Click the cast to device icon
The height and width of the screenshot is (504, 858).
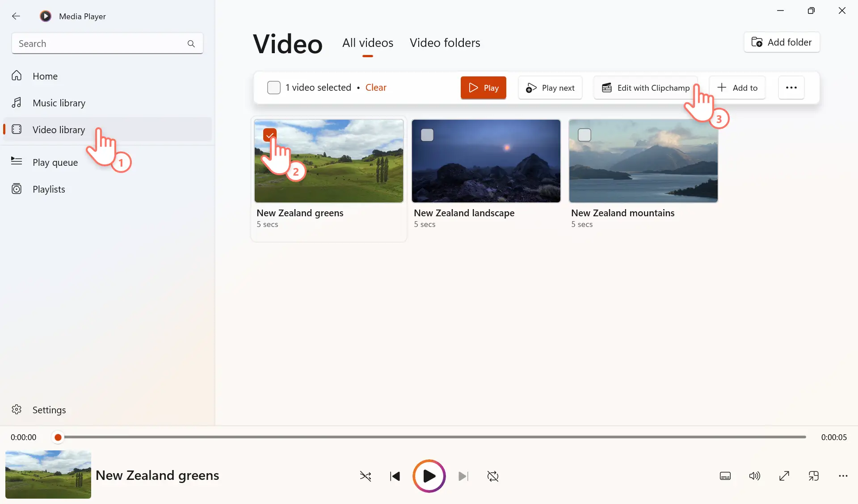[814, 476]
